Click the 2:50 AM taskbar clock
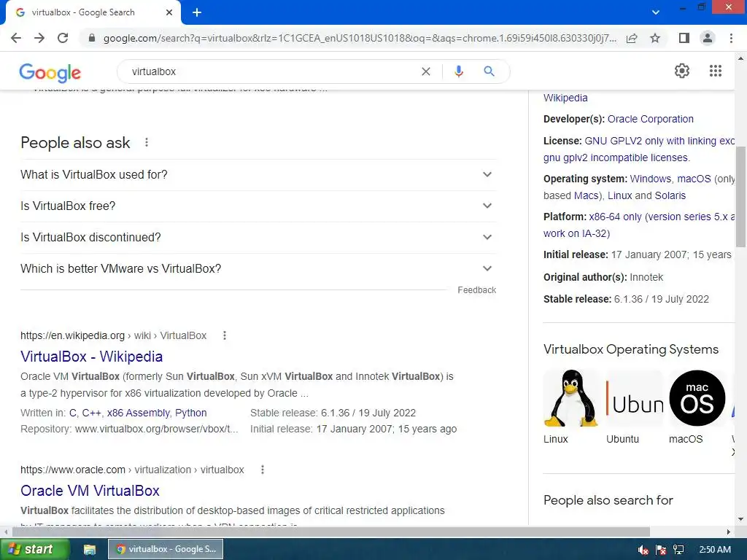747x560 pixels. (715, 550)
